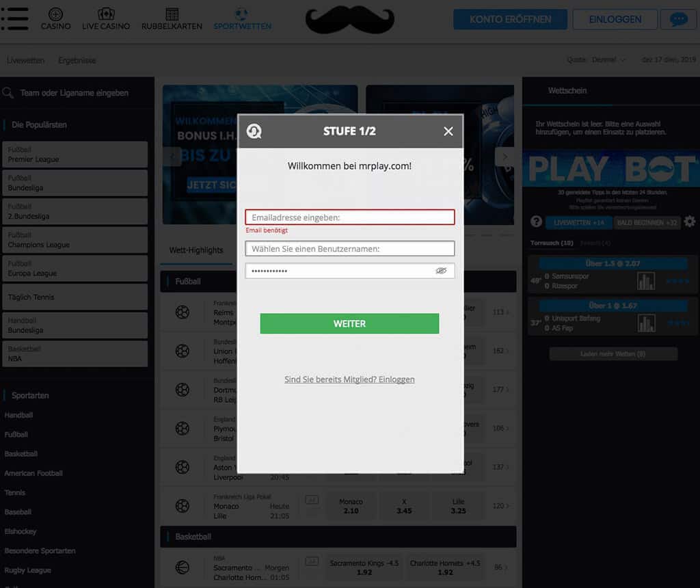The height and width of the screenshot is (588, 700).
Task: Focus the Benutzernamen field
Action: click(x=350, y=249)
